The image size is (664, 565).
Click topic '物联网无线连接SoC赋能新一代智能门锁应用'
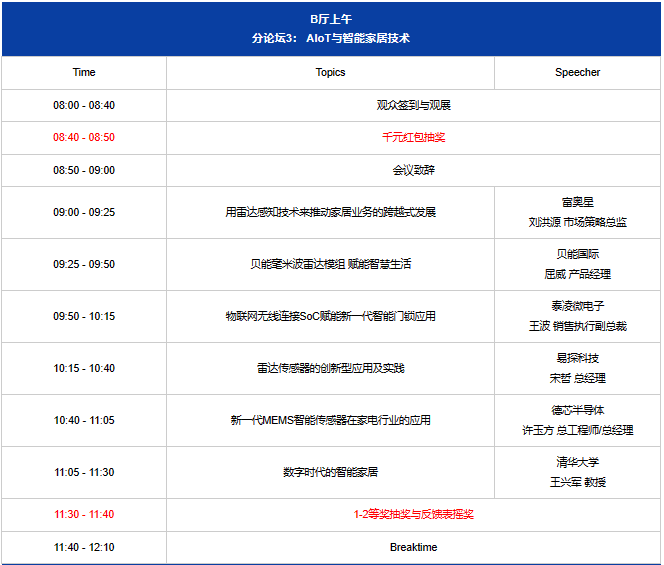pyautogui.click(x=330, y=316)
